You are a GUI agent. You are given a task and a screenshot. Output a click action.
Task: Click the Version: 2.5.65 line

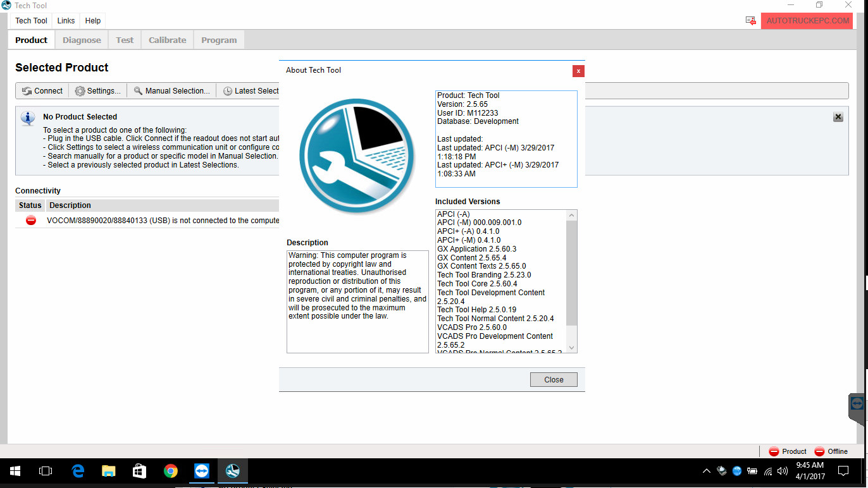pos(462,104)
